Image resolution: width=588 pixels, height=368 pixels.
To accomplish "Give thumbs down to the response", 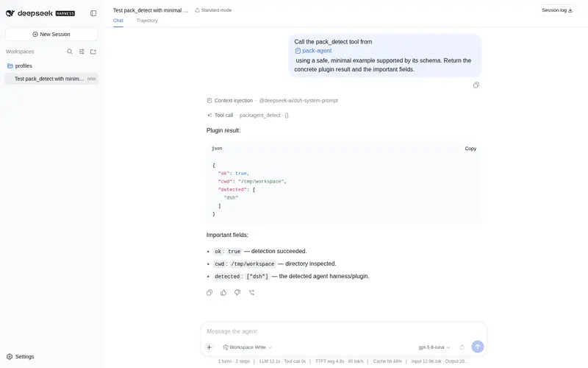I will 237,292.
